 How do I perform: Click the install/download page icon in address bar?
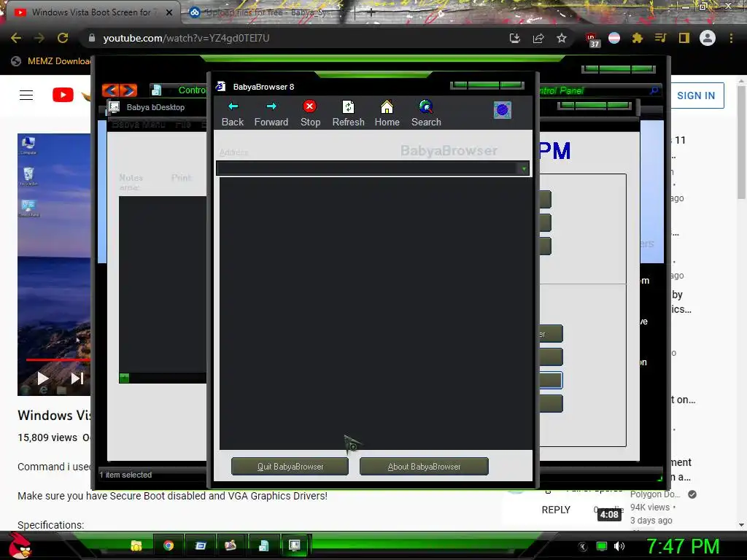[x=514, y=38]
